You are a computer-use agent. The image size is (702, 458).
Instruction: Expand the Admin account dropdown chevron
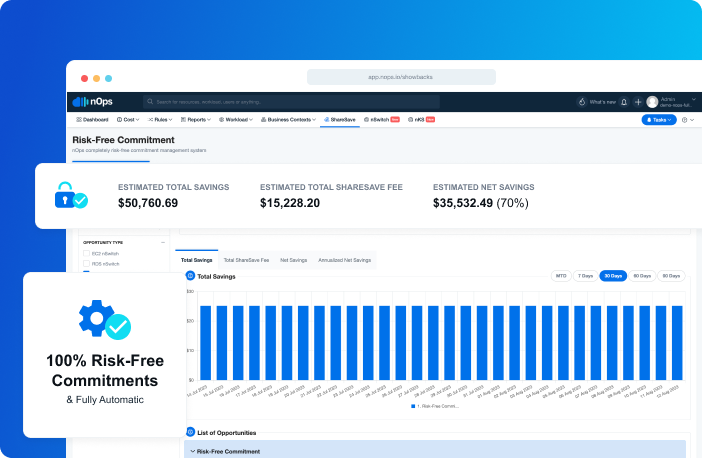pyautogui.click(x=693, y=99)
